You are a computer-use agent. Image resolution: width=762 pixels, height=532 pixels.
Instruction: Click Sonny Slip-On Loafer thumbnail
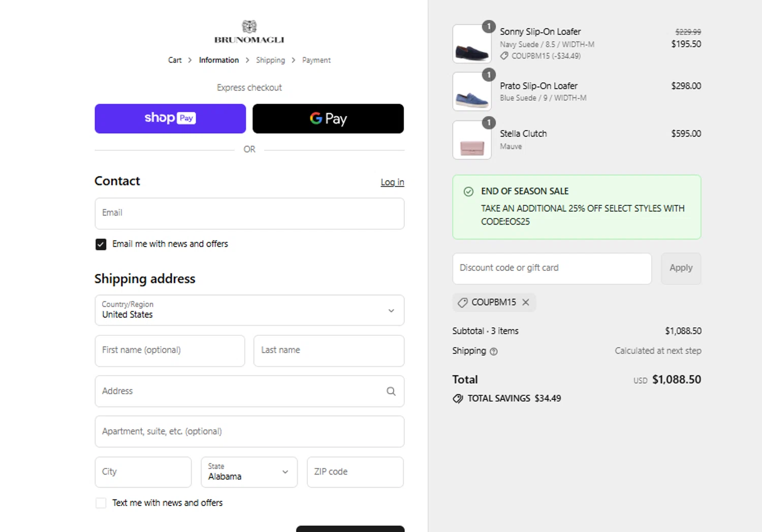[472, 44]
